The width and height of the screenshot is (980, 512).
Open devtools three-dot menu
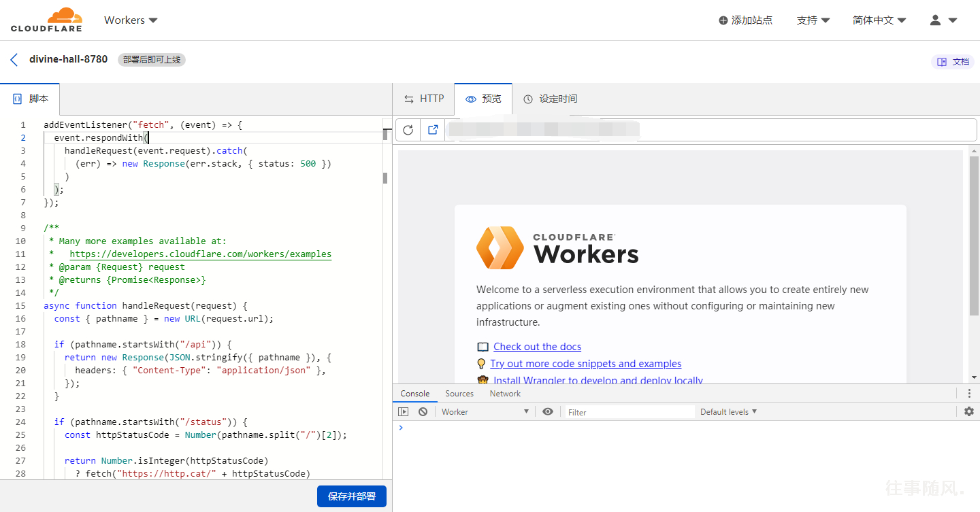(x=969, y=394)
